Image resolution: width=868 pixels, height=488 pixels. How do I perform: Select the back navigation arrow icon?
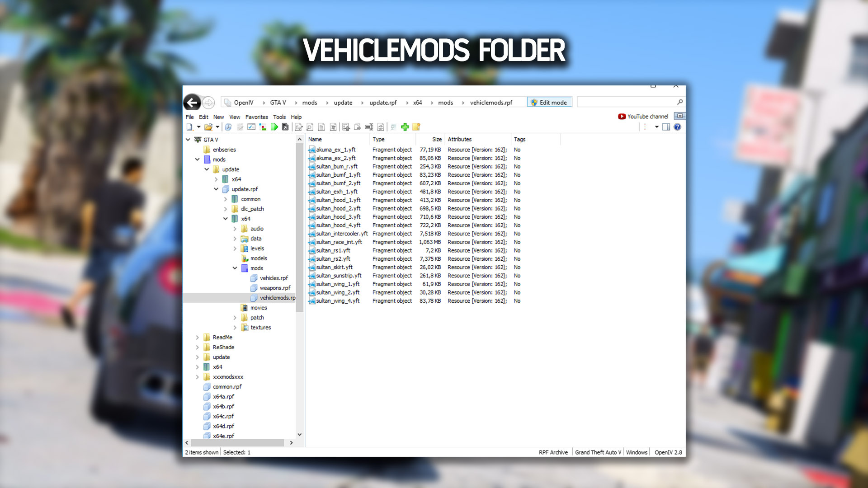192,102
